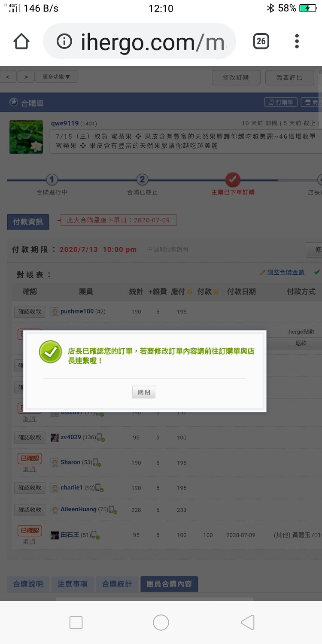Click the 退款 refund button
The image size is (322, 644).
301,343
